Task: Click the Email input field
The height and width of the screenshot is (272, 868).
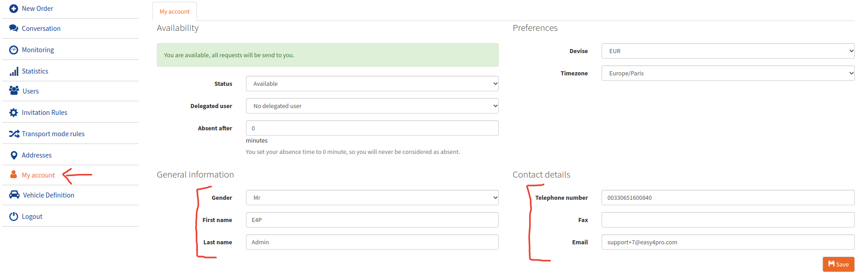Action: pos(728,242)
